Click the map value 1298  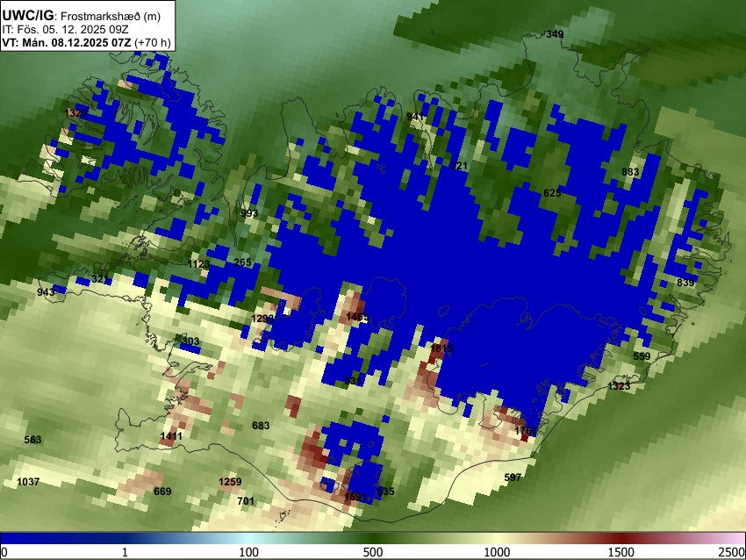pyautogui.click(x=262, y=319)
